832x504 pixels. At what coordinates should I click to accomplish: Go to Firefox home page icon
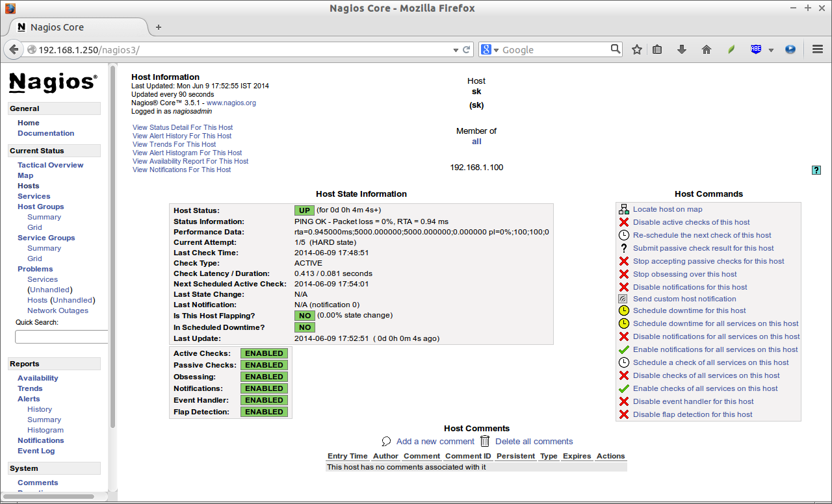707,49
